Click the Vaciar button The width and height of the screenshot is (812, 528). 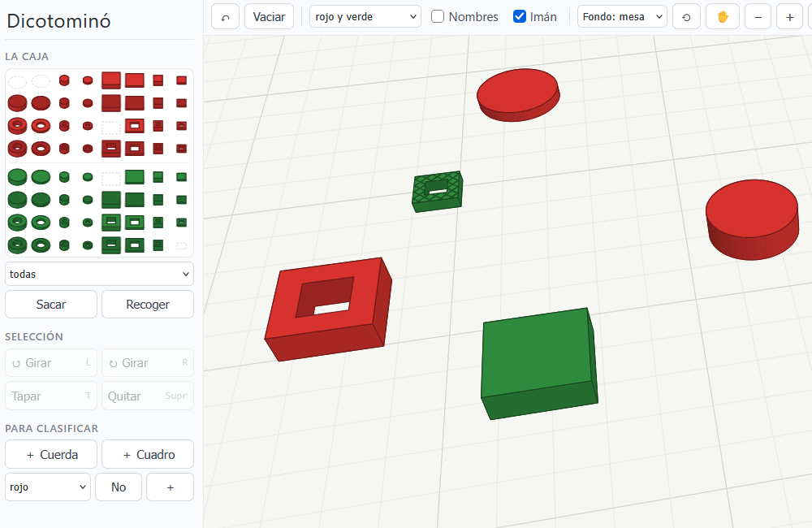[269, 16]
